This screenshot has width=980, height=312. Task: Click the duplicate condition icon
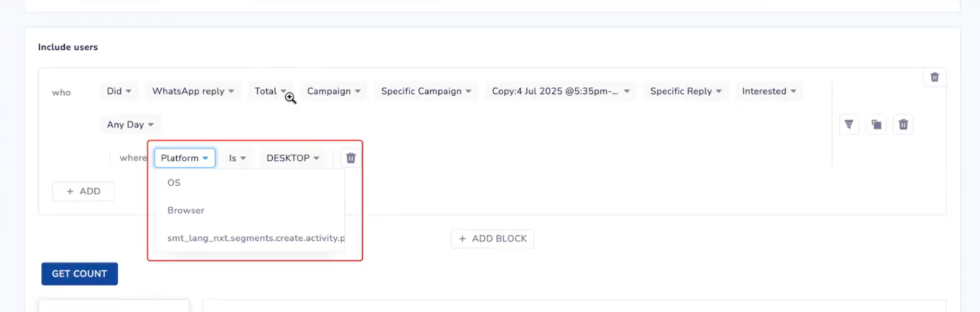coord(876,124)
